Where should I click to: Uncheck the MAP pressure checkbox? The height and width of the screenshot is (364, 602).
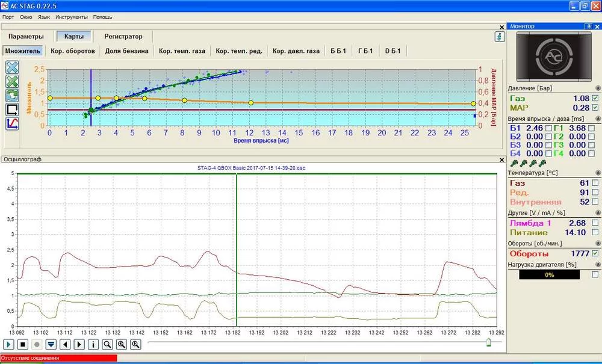click(595, 108)
